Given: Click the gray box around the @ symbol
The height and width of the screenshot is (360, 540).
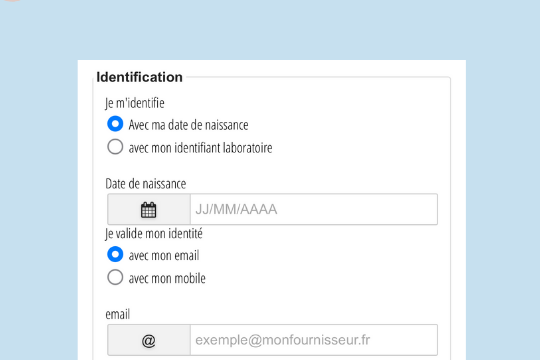Looking at the screenshot, I should click(149, 340).
